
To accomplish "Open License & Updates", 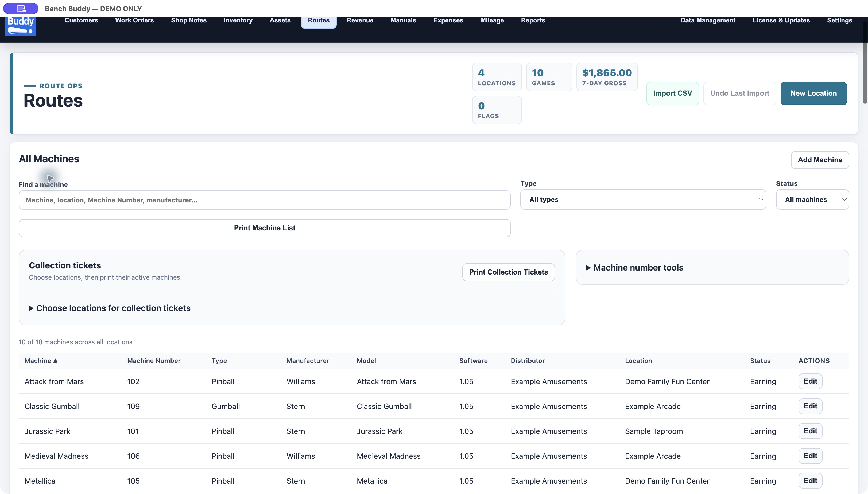I will 781,20.
